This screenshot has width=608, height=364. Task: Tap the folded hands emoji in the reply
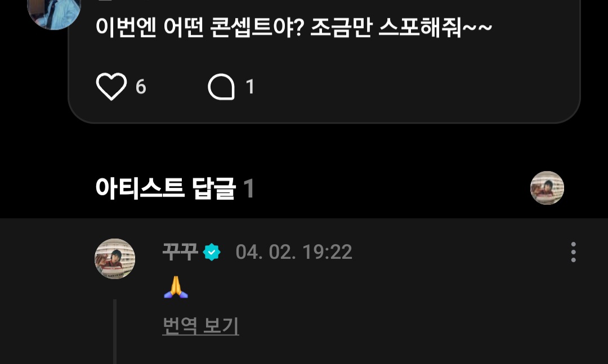coord(176,287)
